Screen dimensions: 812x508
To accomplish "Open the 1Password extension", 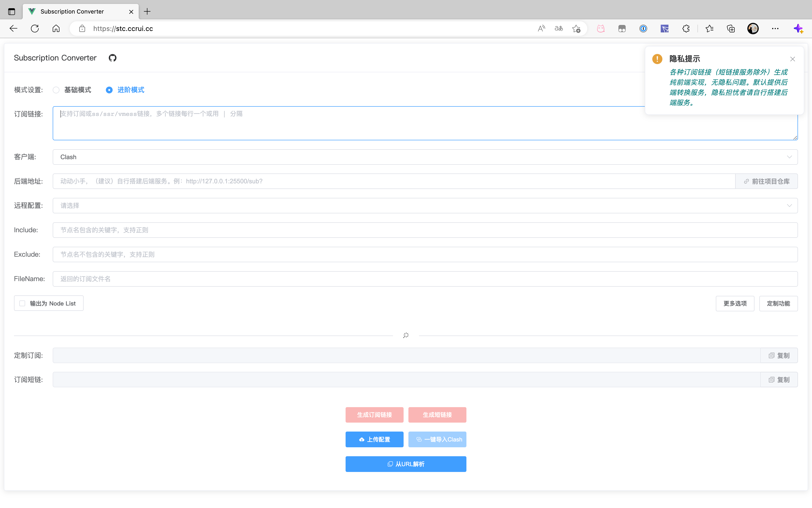I will pos(643,29).
